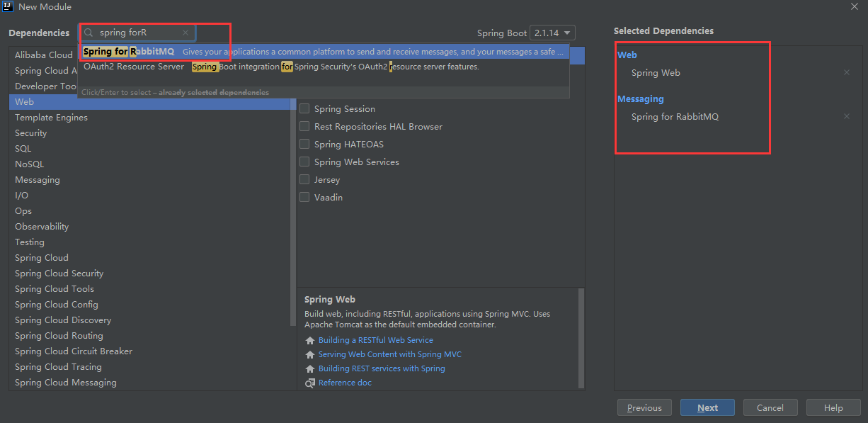Open Building REST services with Spring link
Viewport: 868px width, 423px height.
click(x=382, y=369)
